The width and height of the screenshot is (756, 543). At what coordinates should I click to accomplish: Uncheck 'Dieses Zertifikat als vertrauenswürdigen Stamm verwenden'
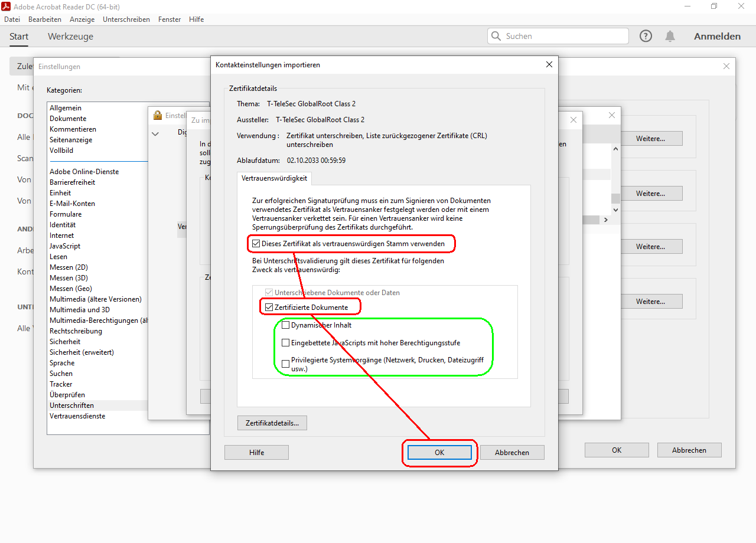tap(256, 243)
